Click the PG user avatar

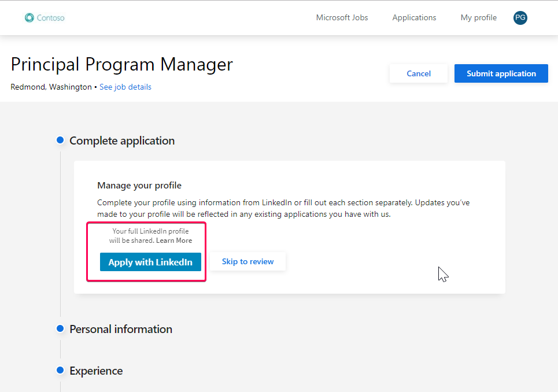[x=520, y=18]
